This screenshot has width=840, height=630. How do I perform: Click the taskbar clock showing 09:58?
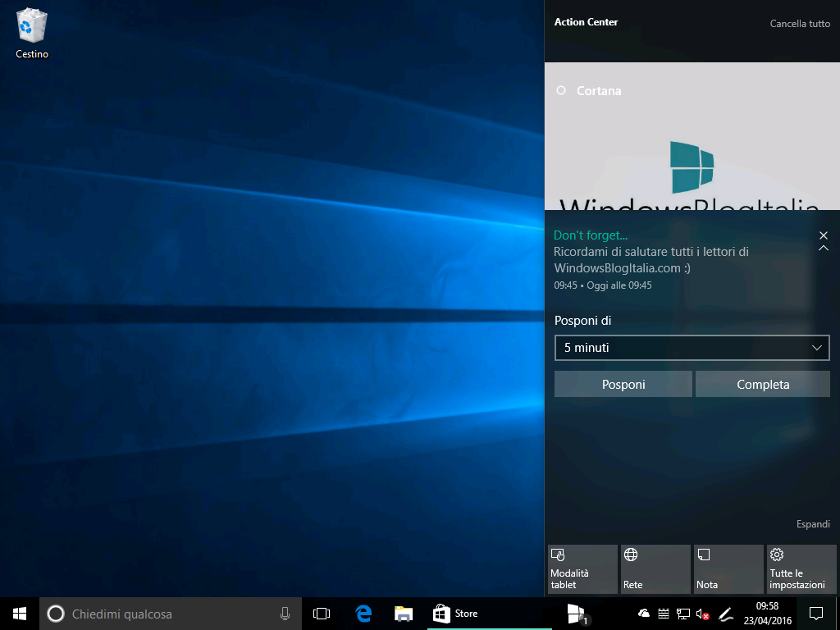(767, 614)
